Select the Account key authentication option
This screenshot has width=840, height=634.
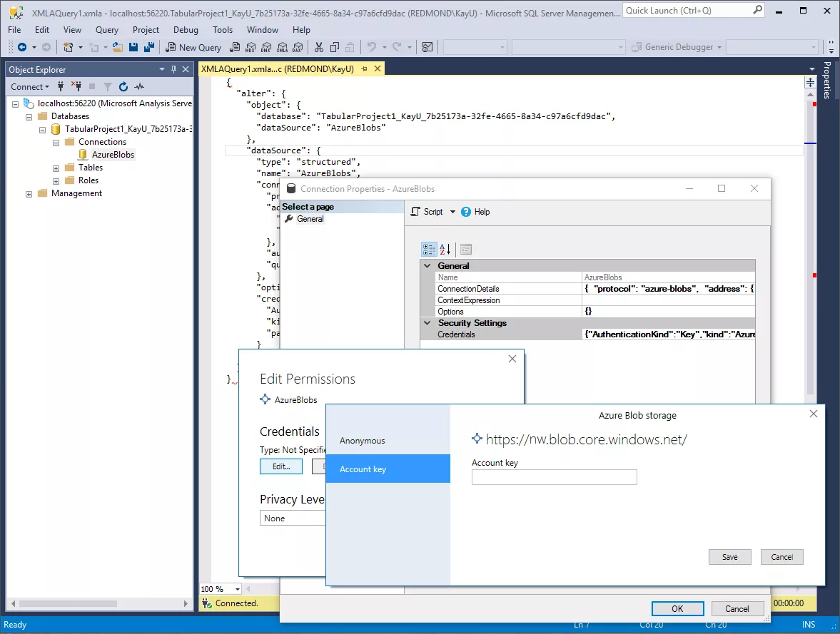[388, 469]
